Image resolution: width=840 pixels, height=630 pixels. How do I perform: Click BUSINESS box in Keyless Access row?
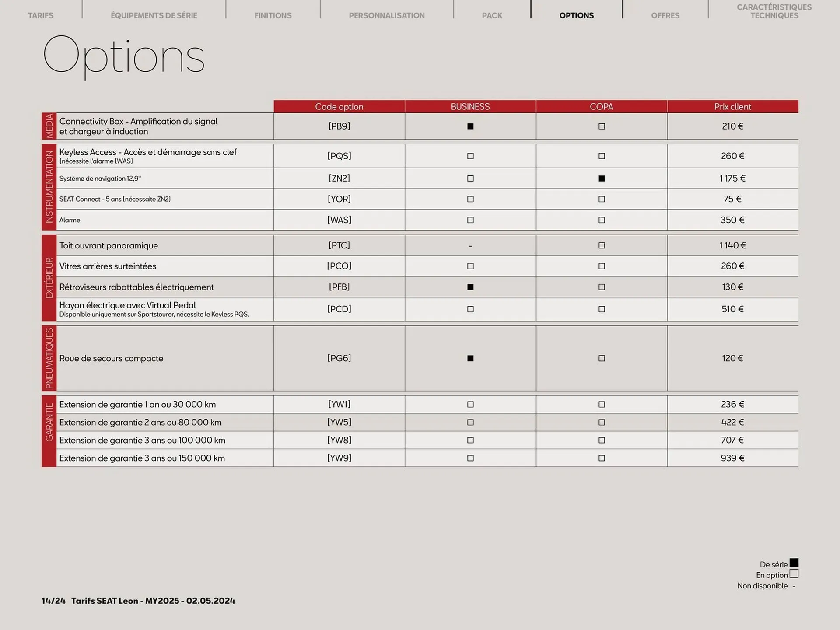(470, 156)
